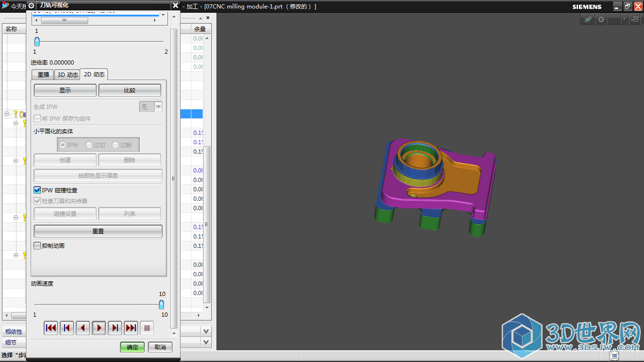Viewport: 644px width, 362px height.
Task: Confirm with the 确定 button
Action: 132,347
